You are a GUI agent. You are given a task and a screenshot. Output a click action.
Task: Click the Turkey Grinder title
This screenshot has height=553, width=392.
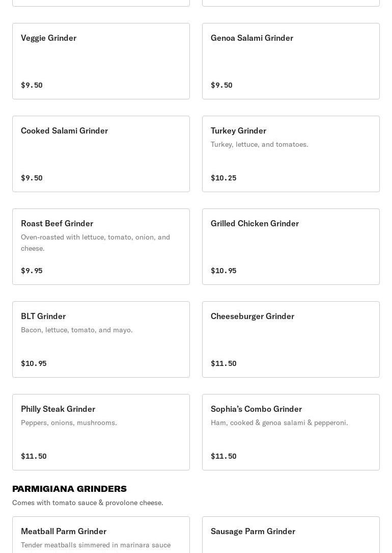click(x=238, y=130)
